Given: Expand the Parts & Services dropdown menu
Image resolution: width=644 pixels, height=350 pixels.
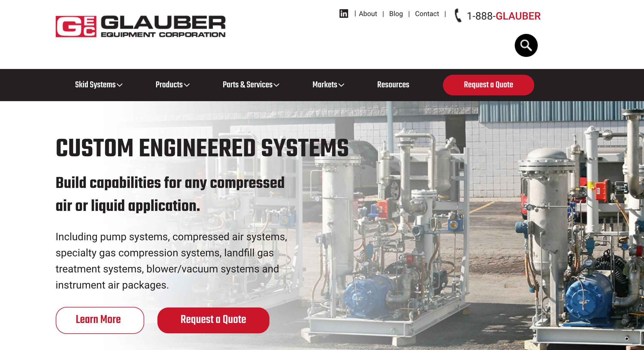Looking at the screenshot, I should coord(251,85).
